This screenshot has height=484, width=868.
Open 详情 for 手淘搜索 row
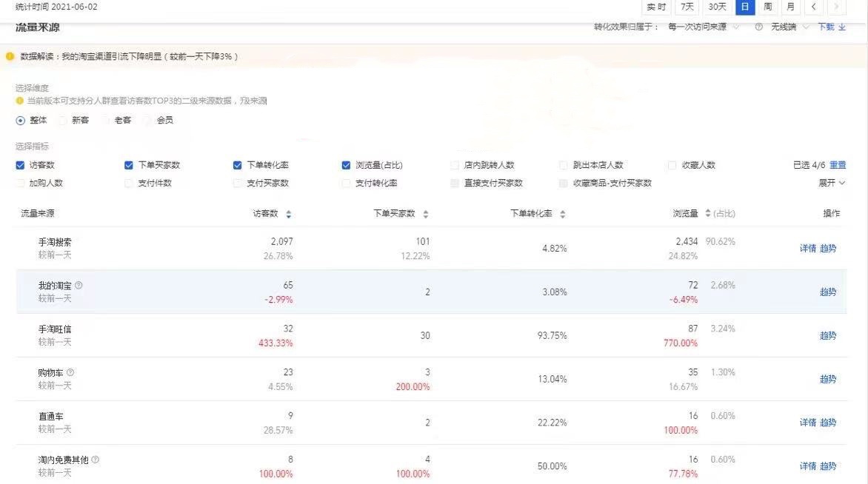click(x=808, y=249)
